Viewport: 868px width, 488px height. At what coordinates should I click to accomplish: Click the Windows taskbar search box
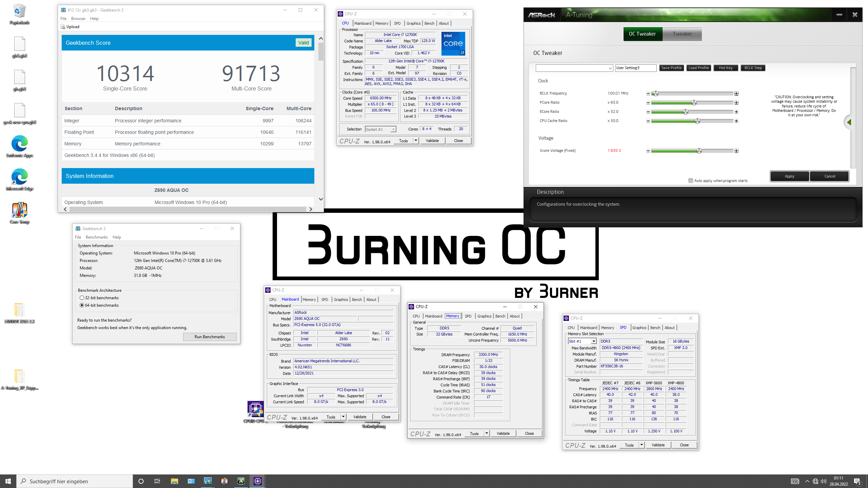(75, 481)
